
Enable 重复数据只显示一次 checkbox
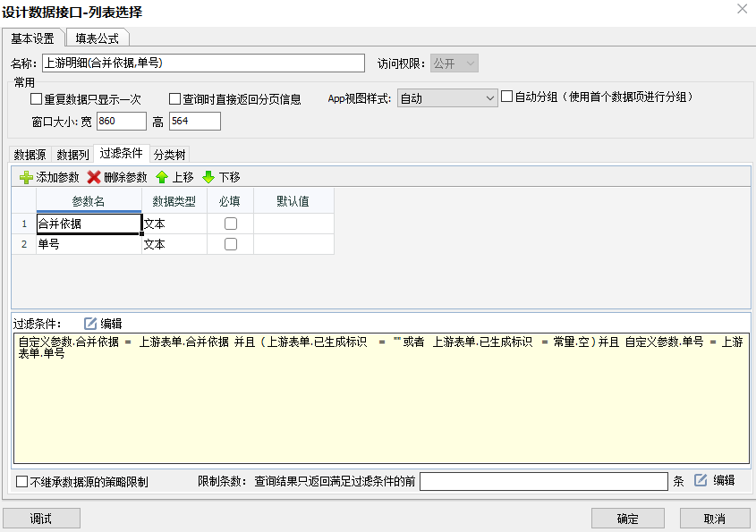[x=36, y=98]
